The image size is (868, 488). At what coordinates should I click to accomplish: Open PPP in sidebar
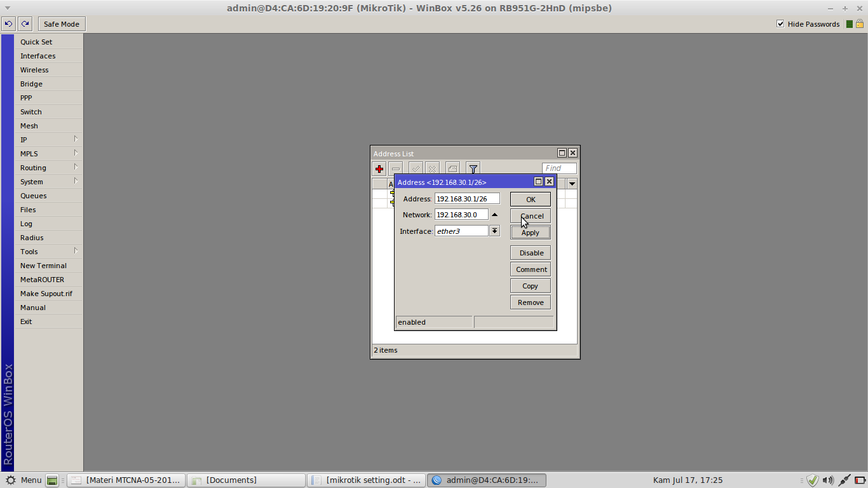tap(49, 98)
